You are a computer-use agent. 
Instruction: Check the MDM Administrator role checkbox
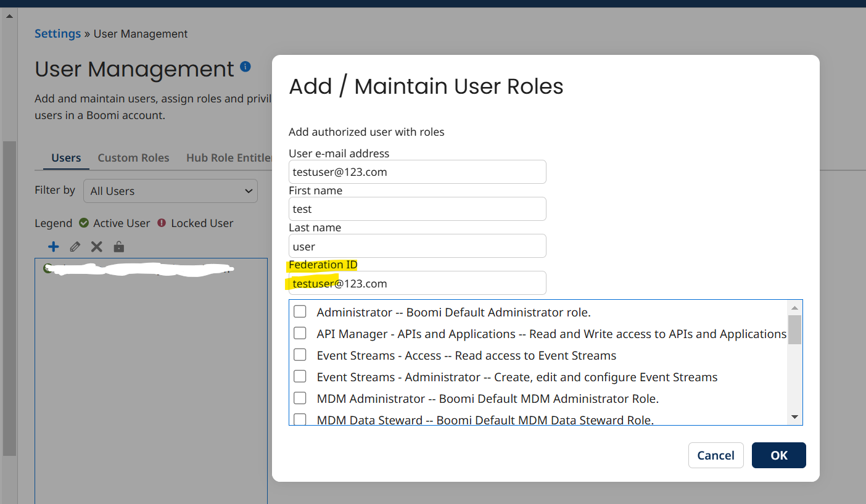(x=300, y=398)
